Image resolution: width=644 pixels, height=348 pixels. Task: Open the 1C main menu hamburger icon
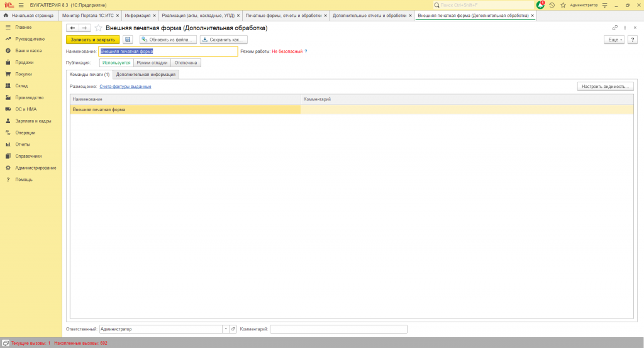[21, 5]
